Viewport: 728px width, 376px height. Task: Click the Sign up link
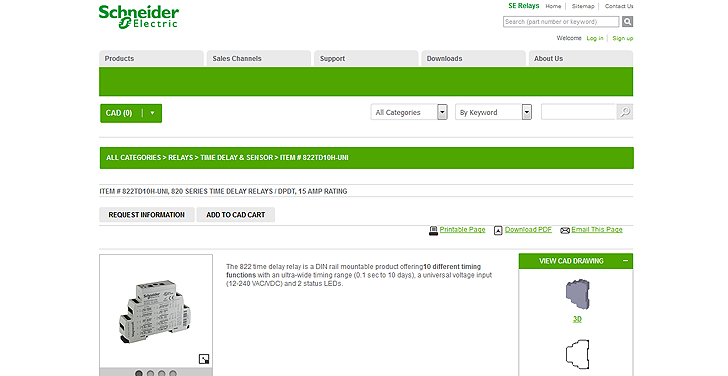pyautogui.click(x=623, y=38)
